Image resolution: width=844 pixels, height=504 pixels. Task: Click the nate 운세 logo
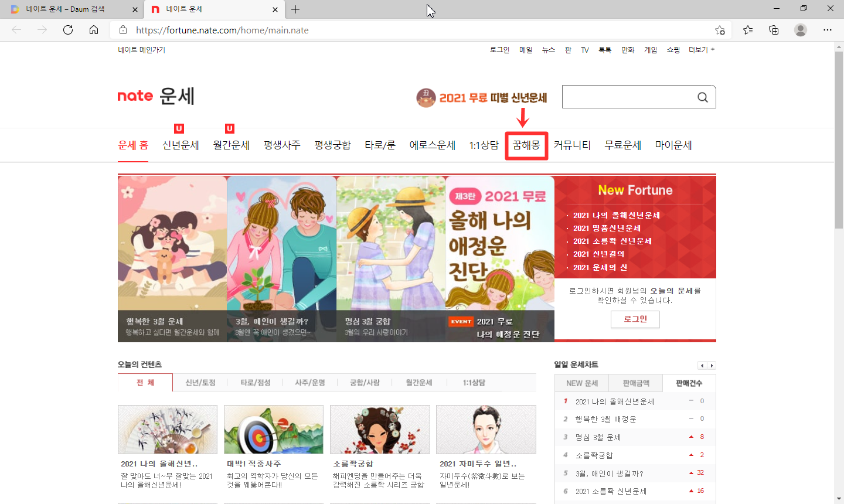(x=156, y=96)
